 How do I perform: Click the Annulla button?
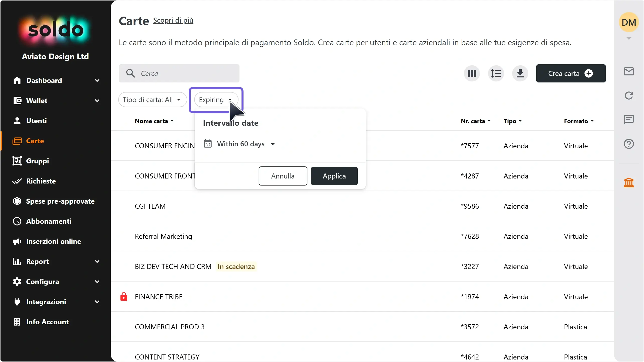(283, 176)
